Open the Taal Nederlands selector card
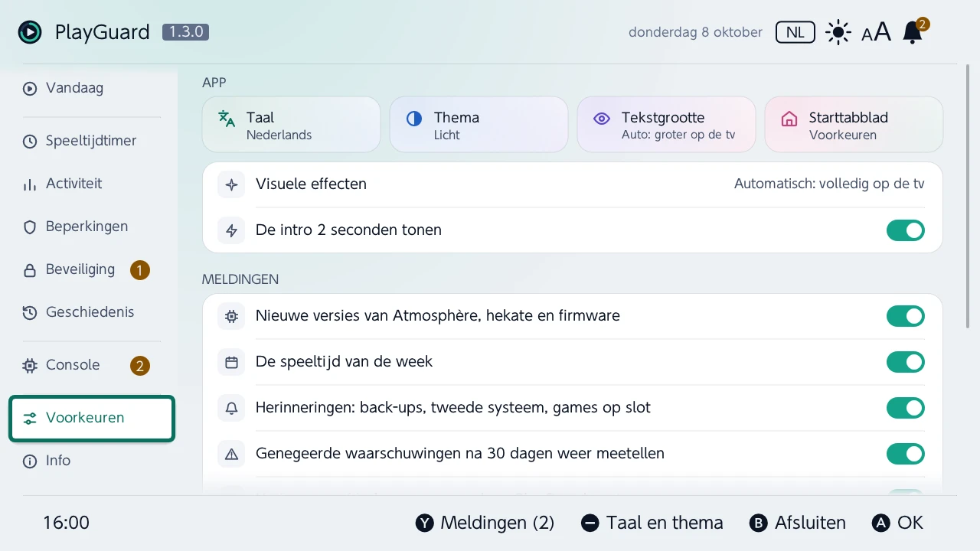This screenshot has width=980, height=551. tap(291, 125)
